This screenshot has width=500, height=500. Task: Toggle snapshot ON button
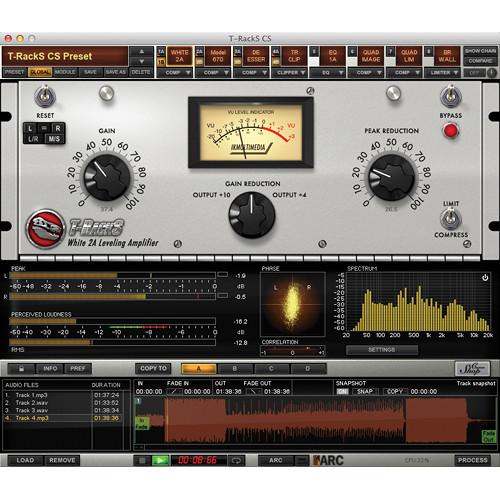(342, 392)
